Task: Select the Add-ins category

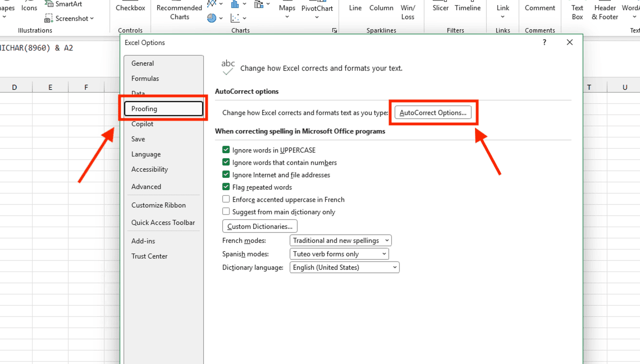Action: tap(163, 241)
